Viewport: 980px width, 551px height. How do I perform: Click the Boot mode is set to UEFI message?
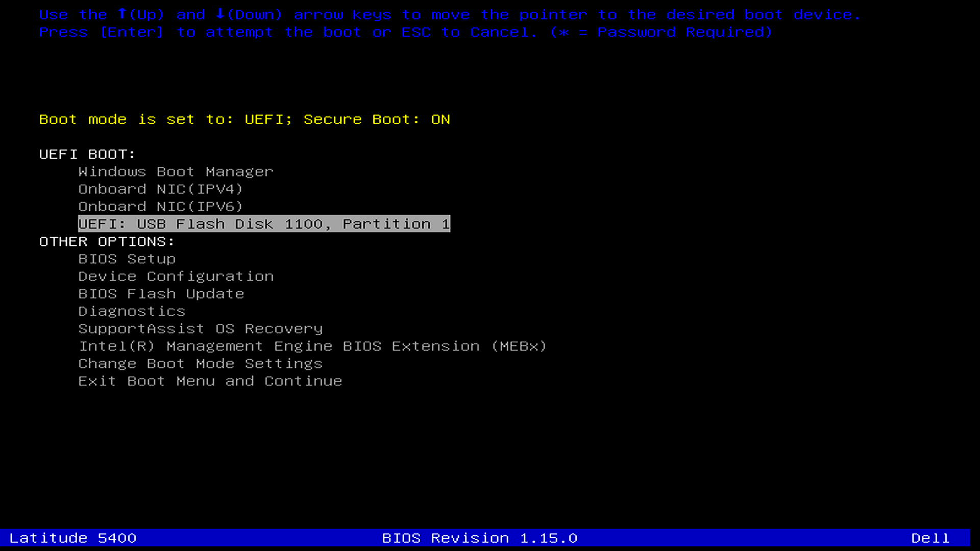pos(163,119)
